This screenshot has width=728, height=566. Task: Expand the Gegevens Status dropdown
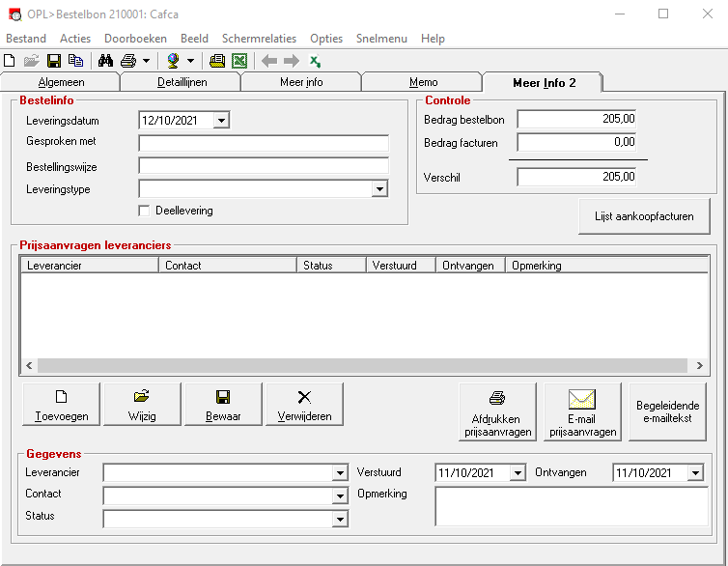(340, 519)
